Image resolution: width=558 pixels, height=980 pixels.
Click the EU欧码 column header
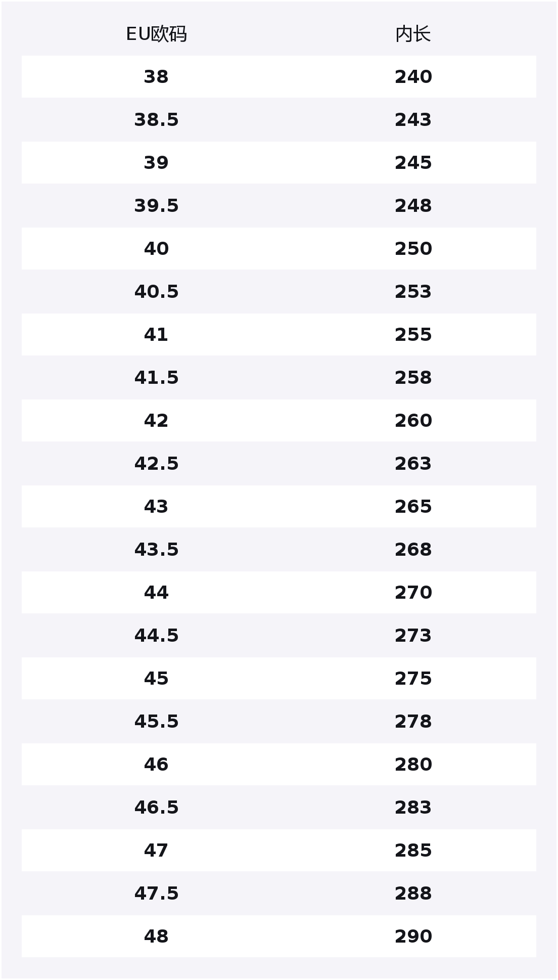tap(156, 34)
